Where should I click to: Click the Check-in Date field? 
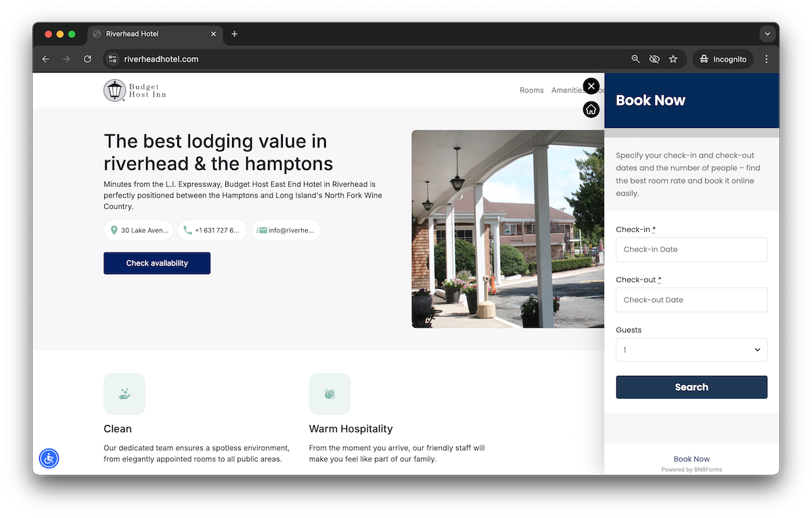691,250
